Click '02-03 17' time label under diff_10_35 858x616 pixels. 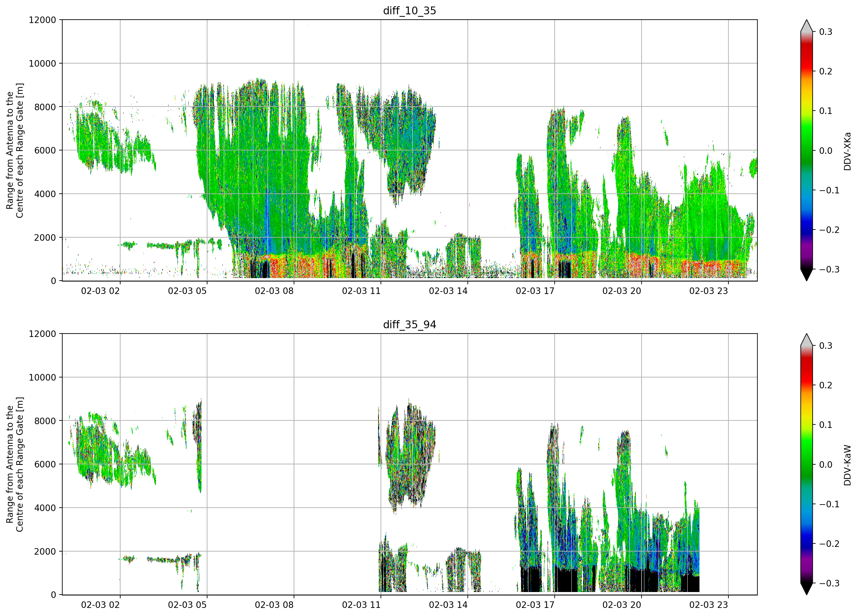tap(535, 291)
